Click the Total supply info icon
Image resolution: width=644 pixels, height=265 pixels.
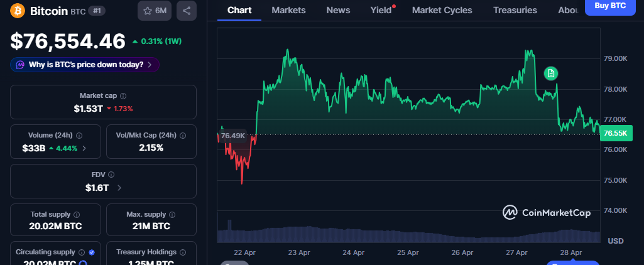coord(77,215)
